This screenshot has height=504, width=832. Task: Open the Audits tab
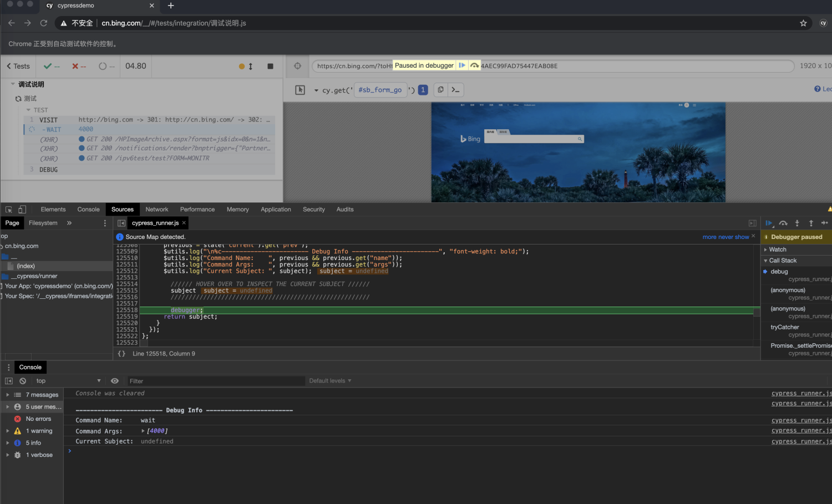pyautogui.click(x=345, y=210)
